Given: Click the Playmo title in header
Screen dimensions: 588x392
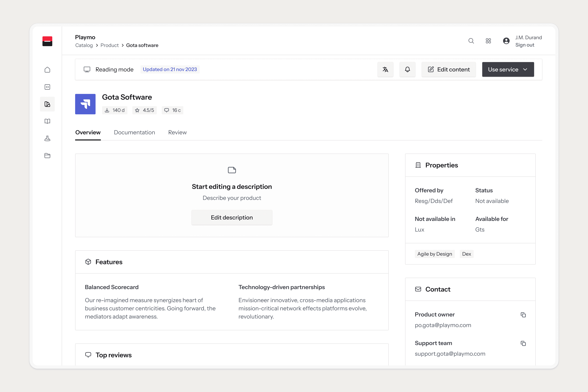Looking at the screenshot, I should click(x=85, y=37).
